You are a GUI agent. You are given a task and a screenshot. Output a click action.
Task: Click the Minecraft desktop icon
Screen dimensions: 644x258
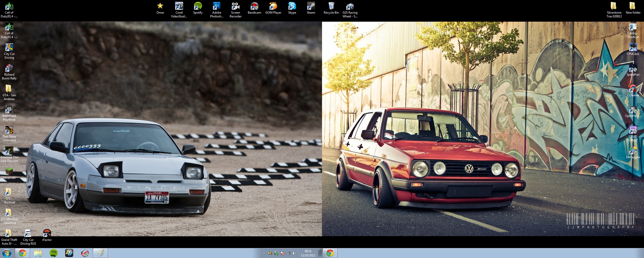point(9,173)
